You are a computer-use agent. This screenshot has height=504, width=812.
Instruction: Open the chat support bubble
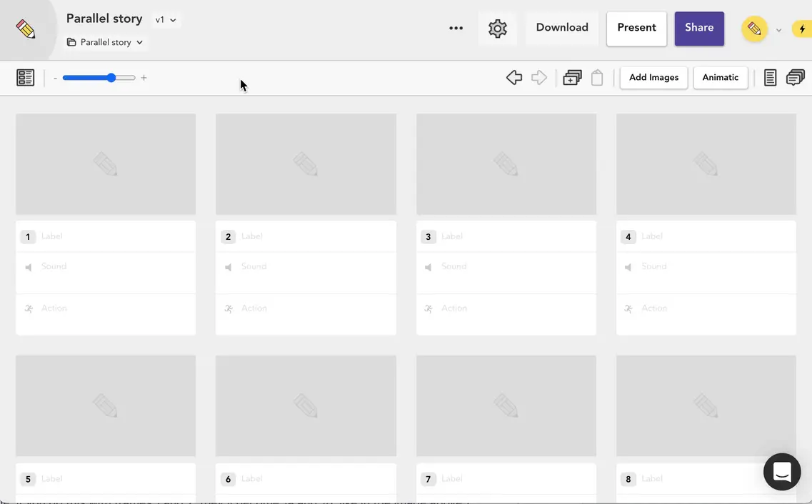782,472
